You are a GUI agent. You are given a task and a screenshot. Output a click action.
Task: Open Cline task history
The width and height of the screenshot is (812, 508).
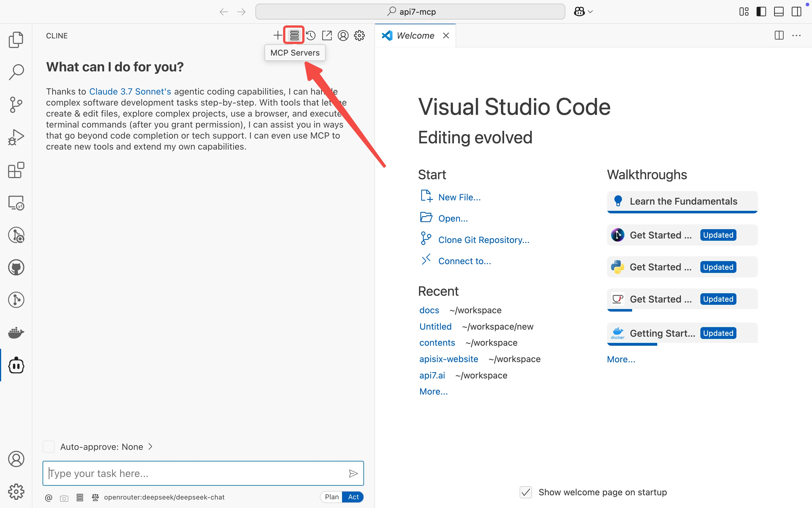tap(311, 35)
